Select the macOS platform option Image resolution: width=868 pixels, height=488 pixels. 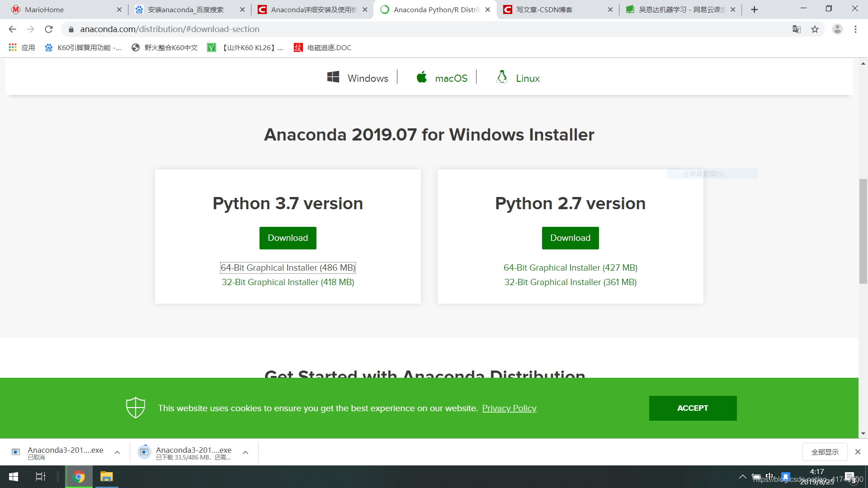(x=442, y=78)
